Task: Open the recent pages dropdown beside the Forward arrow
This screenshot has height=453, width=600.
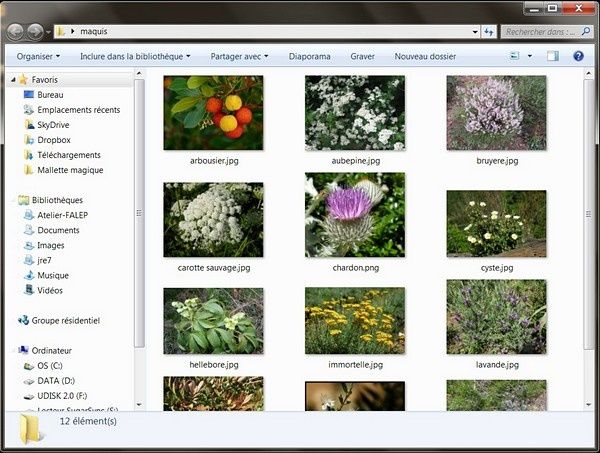Action: [x=48, y=32]
